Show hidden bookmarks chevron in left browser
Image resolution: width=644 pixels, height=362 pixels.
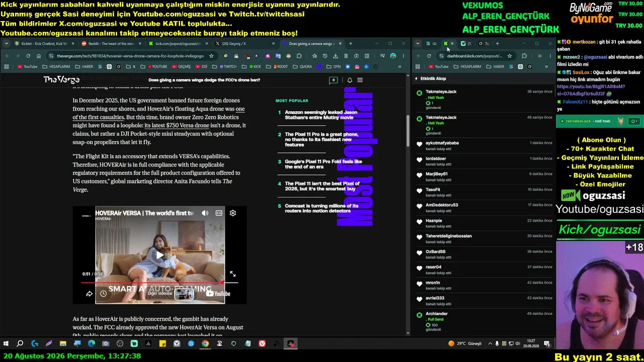[400, 66]
